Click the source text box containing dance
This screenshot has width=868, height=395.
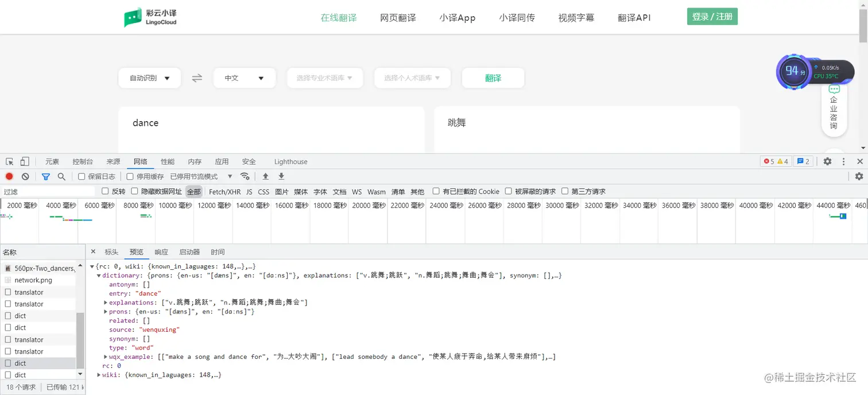tap(272, 130)
